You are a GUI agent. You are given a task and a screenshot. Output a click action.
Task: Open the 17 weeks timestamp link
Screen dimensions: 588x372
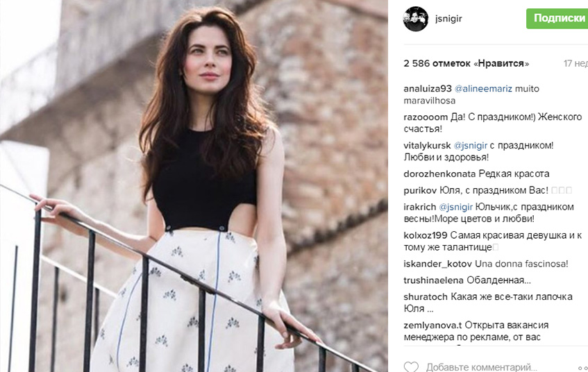coord(576,63)
